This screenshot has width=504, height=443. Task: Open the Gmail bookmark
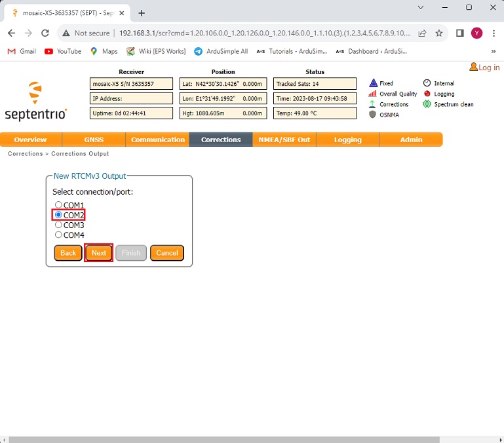[22, 51]
